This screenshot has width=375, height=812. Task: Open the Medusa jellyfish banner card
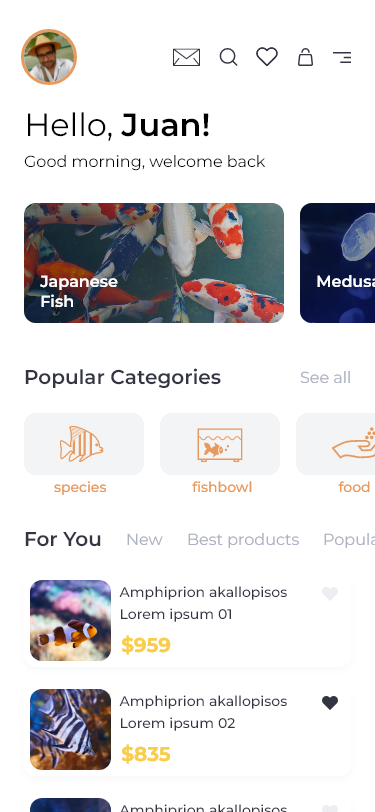[x=338, y=263]
